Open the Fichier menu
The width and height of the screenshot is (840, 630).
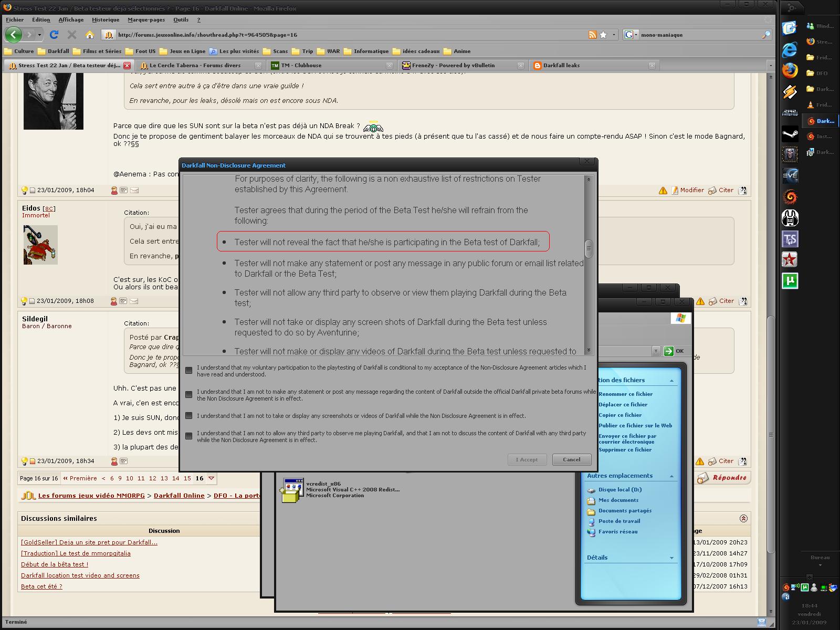(x=15, y=20)
